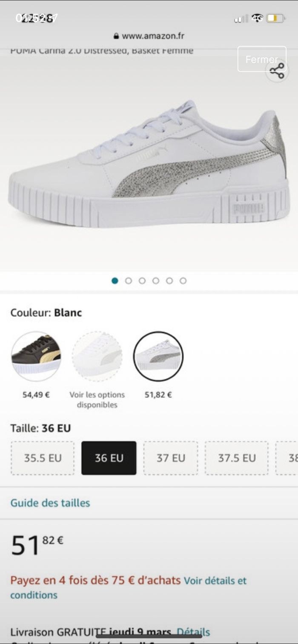Tap the main white sneaker product image

149,166
